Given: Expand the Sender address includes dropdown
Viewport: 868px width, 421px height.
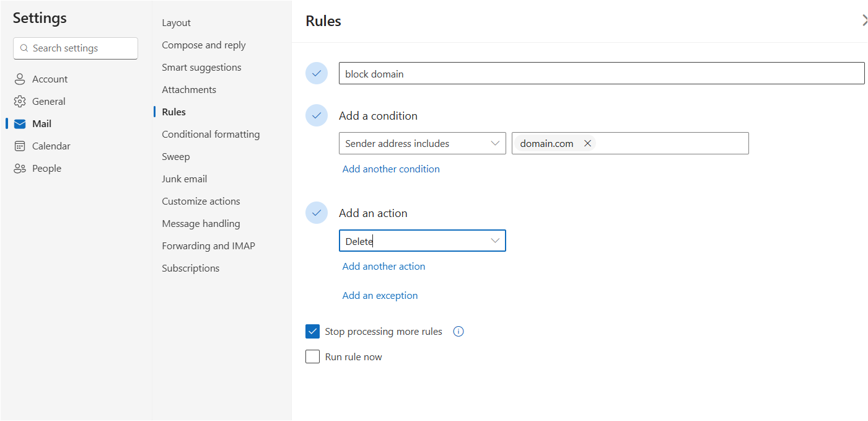Looking at the screenshot, I should click(423, 143).
